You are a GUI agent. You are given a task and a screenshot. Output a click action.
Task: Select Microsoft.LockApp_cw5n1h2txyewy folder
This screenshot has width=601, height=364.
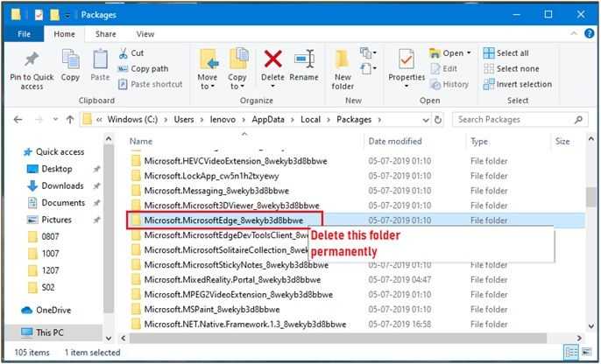pyautogui.click(x=211, y=176)
